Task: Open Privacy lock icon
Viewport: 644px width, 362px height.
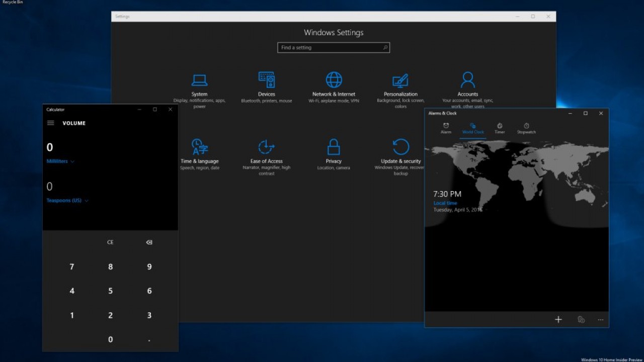Action: (334, 147)
